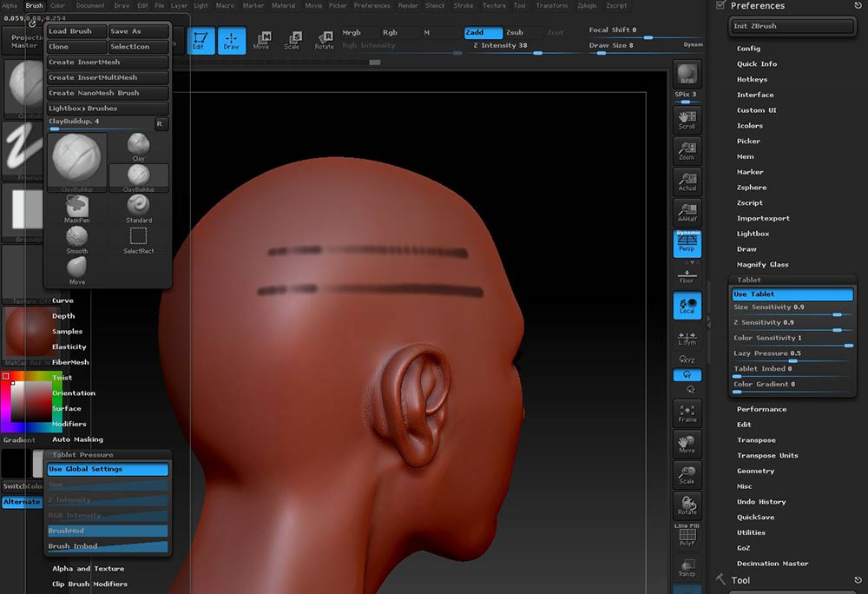
Task: Click the Load Brush button
Action: point(76,31)
